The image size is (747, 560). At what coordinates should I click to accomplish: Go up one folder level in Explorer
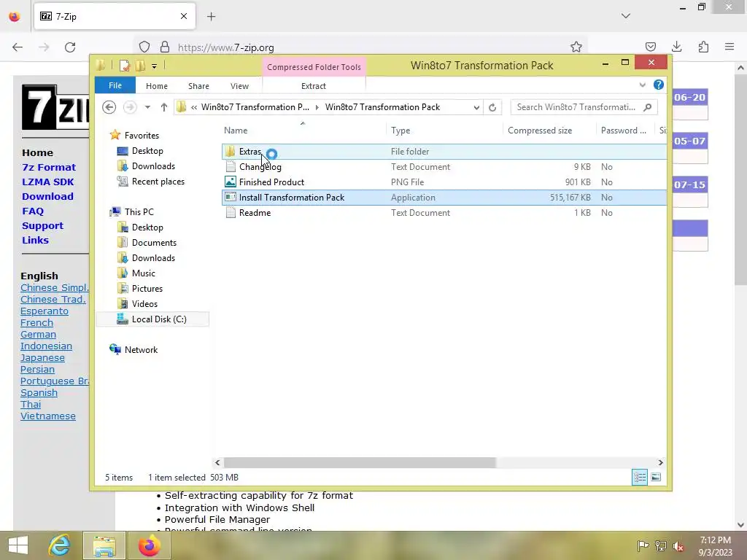[164, 107]
